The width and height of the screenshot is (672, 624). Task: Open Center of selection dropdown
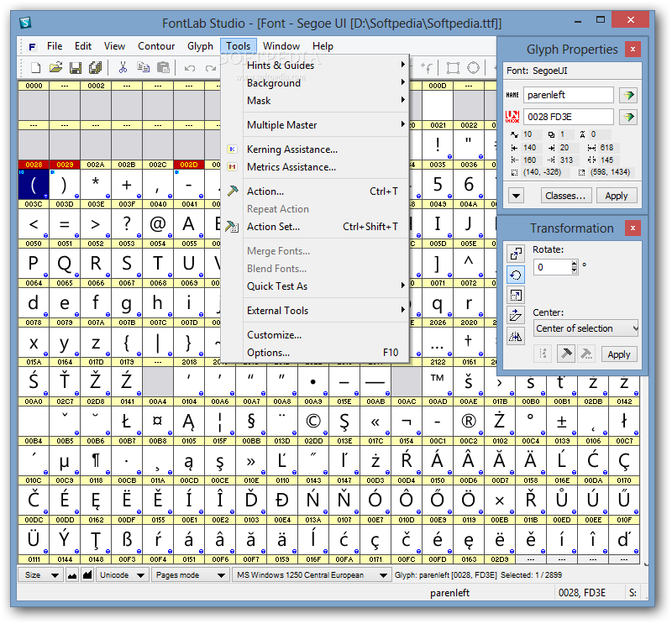click(x=585, y=328)
